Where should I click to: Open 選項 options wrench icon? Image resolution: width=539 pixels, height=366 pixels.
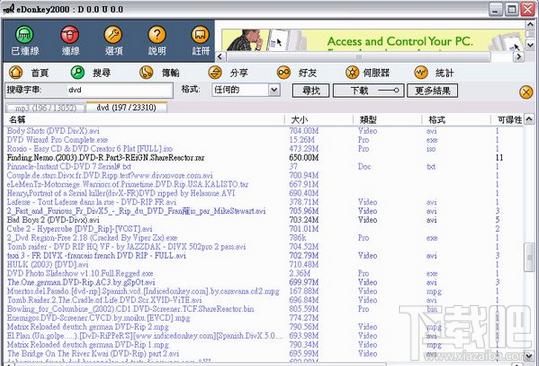(x=113, y=35)
